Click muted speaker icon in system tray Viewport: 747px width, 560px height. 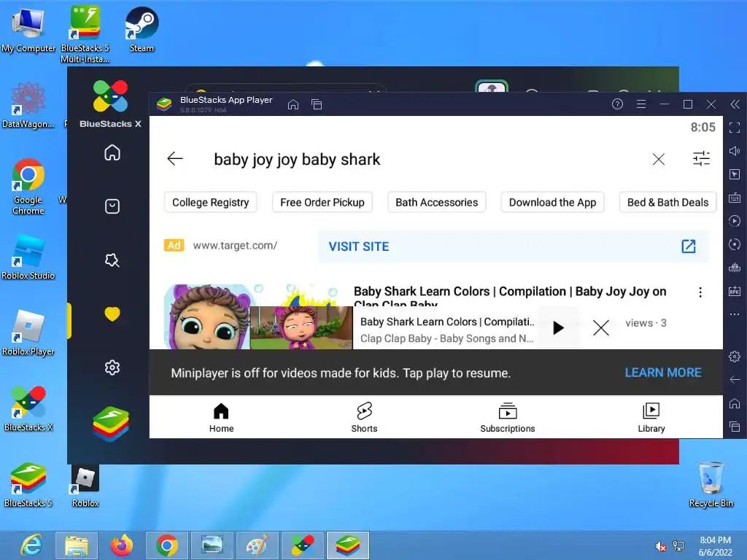click(x=660, y=546)
